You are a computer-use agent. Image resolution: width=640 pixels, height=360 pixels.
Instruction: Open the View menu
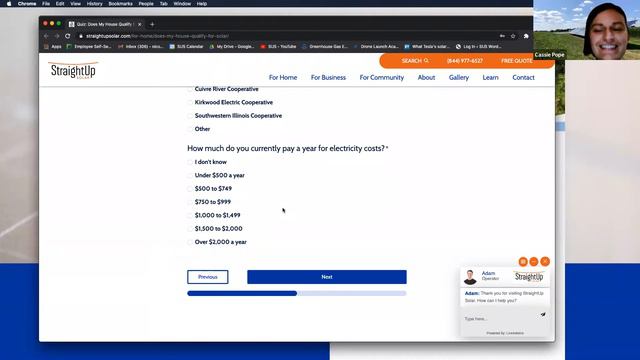pos(76,4)
